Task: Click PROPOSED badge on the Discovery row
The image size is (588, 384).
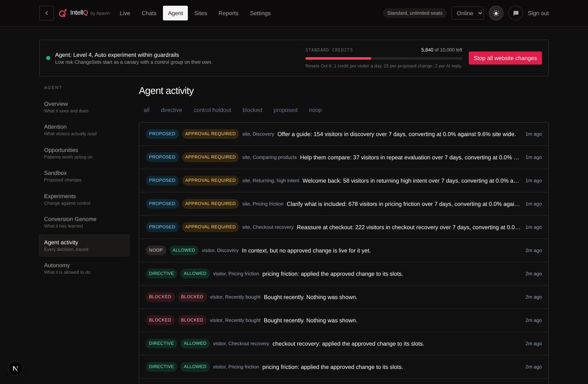Action: [x=162, y=134]
